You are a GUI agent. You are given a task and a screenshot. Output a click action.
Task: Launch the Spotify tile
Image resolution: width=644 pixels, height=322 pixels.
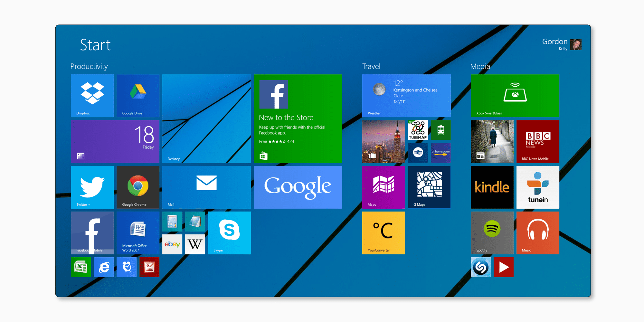pyautogui.click(x=492, y=233)
